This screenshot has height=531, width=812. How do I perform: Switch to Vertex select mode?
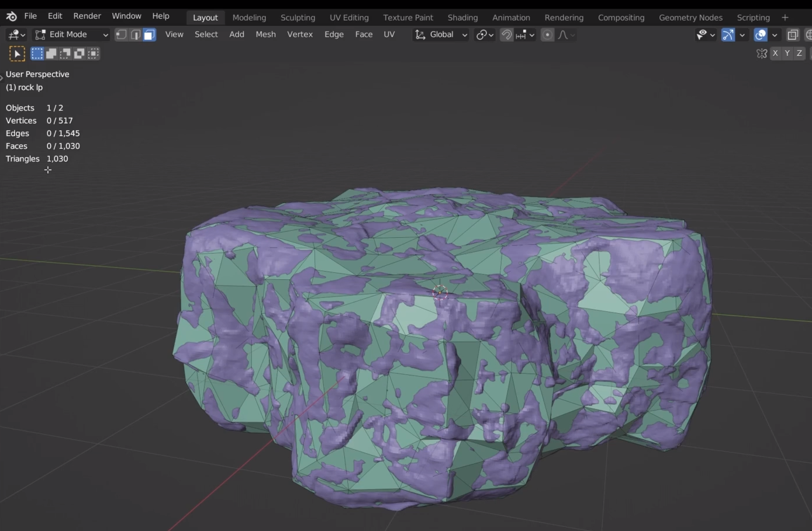tap(121, 34)
